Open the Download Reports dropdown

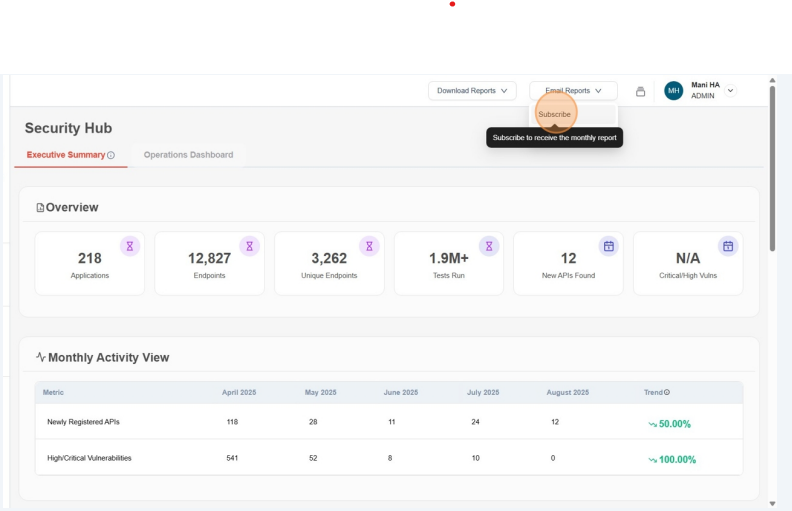(472, 91)
